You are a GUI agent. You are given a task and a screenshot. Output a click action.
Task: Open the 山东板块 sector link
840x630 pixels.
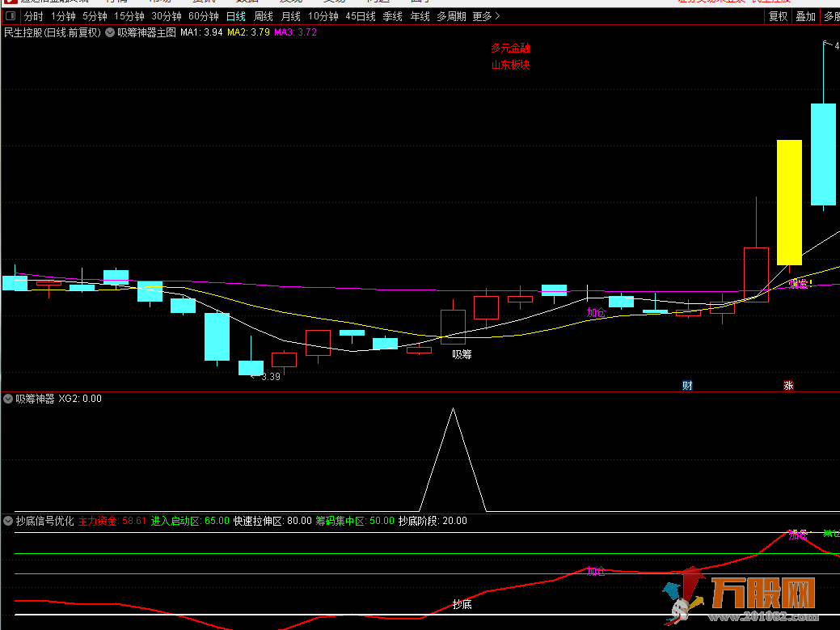coord(510,65)
